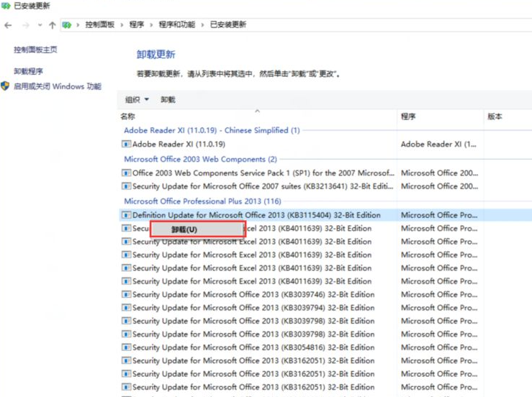Click Microsoft Office Pro... cell in KB3115404 row
The width and height of the screenshot is (532, 397).
439,215
